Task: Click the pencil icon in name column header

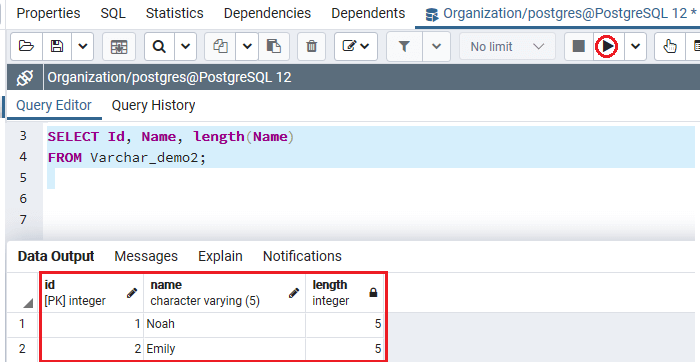Action: click(x=294, y=293)
